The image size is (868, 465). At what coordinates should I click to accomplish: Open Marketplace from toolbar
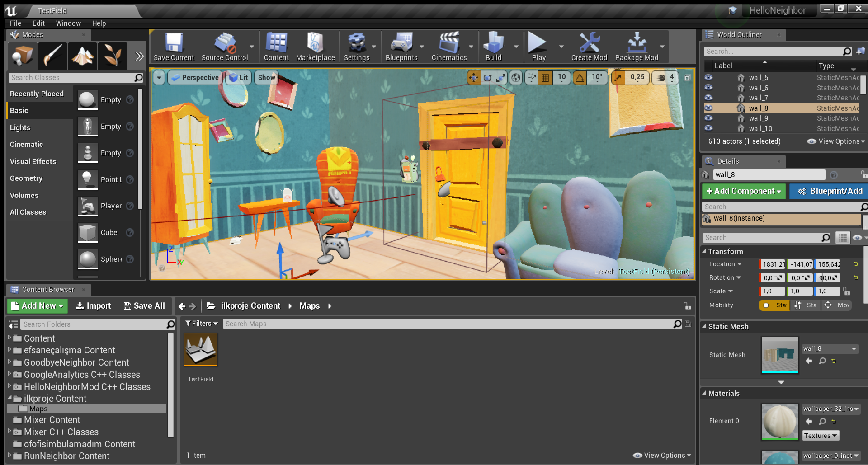[315, 47]
